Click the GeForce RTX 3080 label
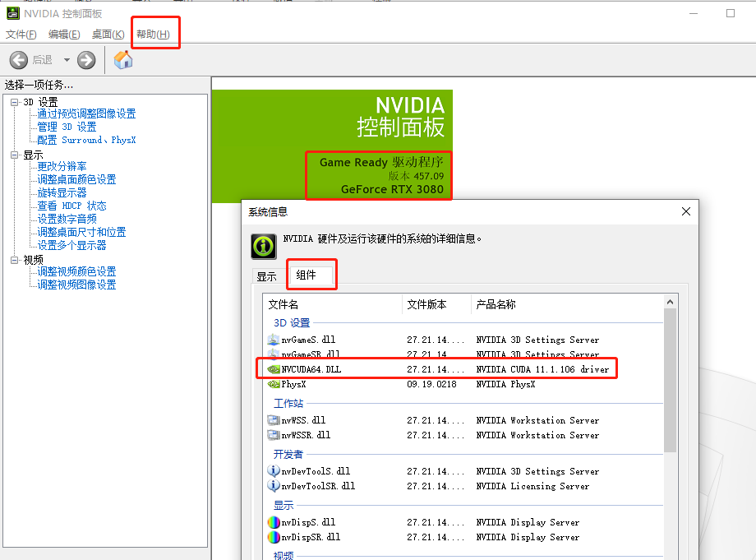756x560 pixels. point(392,190)
